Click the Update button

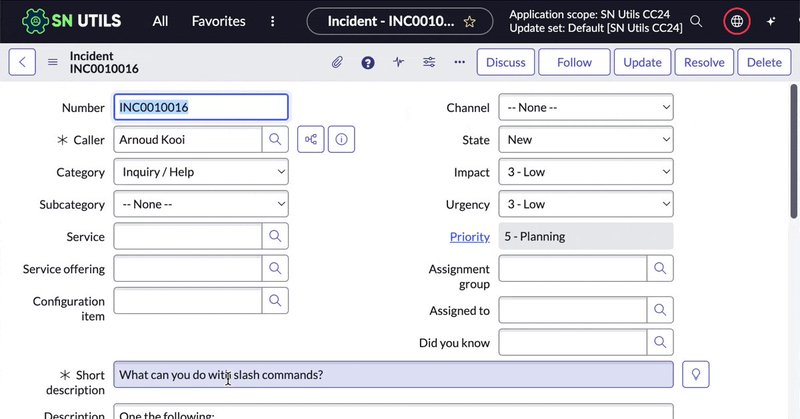(642, 62)
